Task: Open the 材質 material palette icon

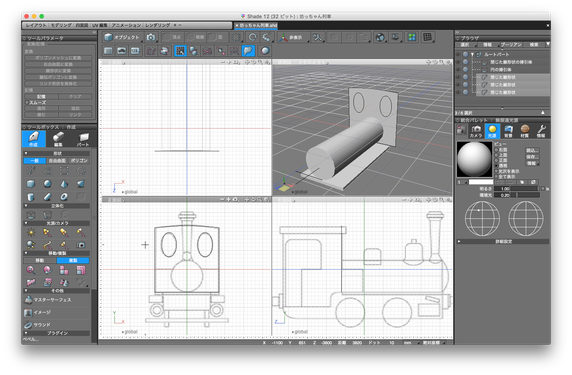Action: point(525,131)
